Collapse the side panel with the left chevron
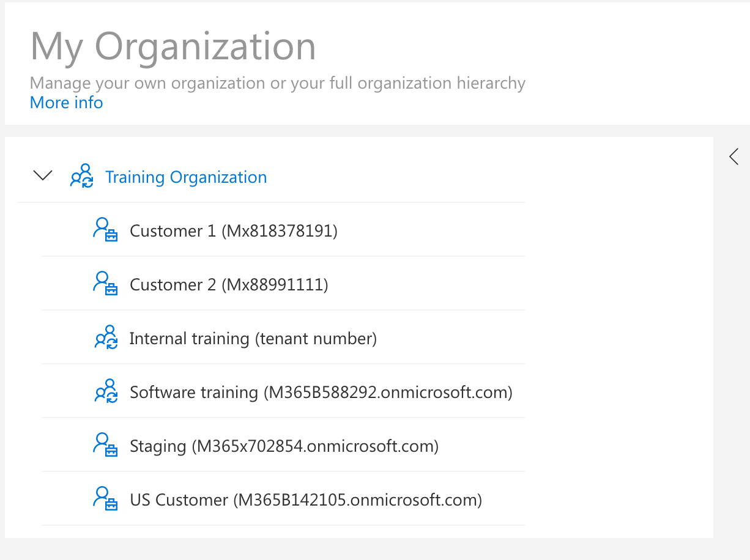750x560 pixels. 733,157
